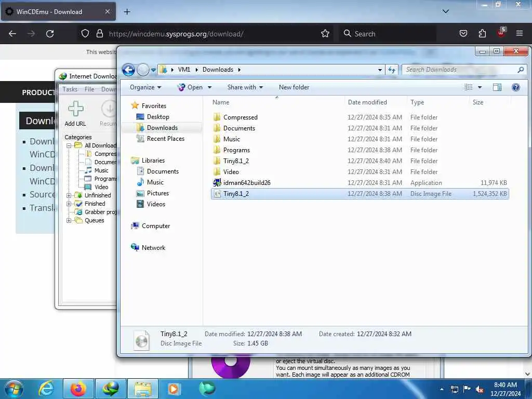The height and width of the screenshot is (399, 532).
Task: Bookmark this page with star icon
Action: pos(325,34)
